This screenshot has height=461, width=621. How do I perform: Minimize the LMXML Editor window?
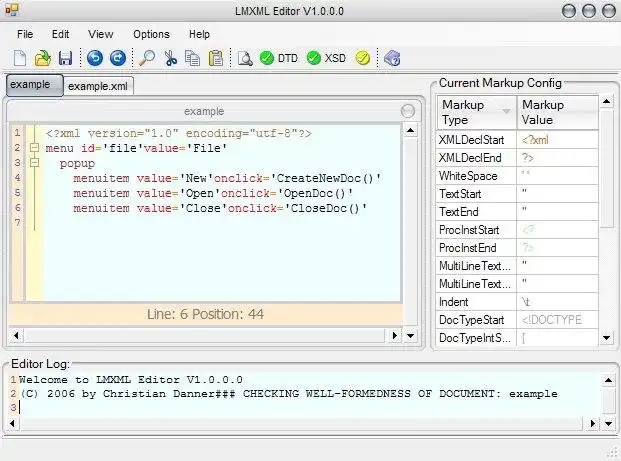569,11
